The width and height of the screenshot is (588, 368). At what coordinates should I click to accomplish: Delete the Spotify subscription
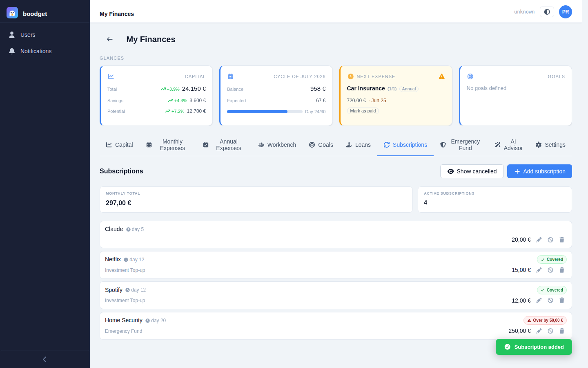coord(562,301)
